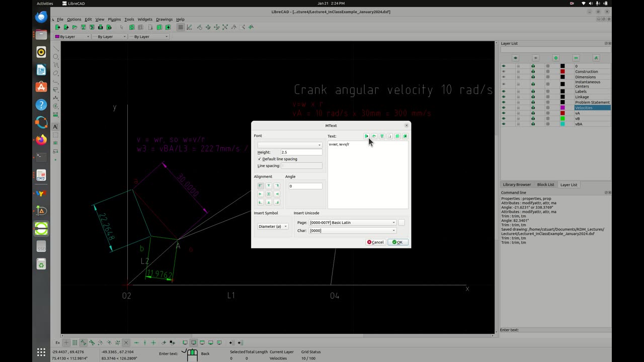This screenshot has height=362, width=644.
Task: Select top-right text alignment
Action: [x=277, y=186]
